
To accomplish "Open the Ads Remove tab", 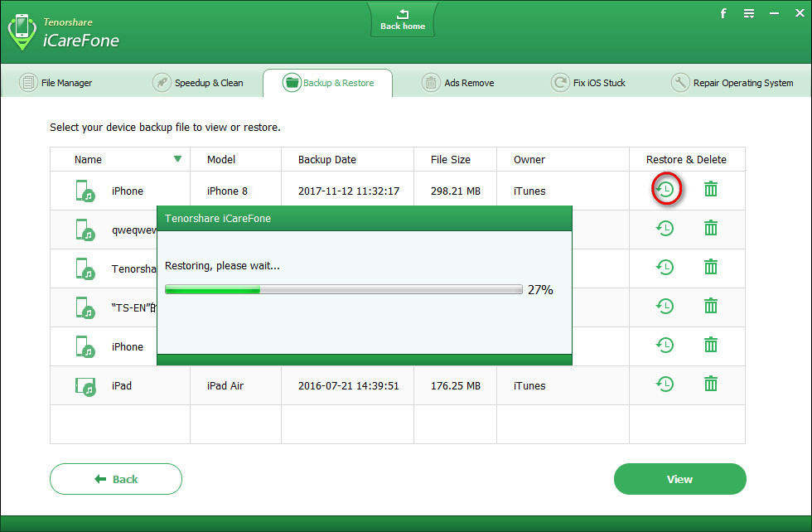I will 457,83.
